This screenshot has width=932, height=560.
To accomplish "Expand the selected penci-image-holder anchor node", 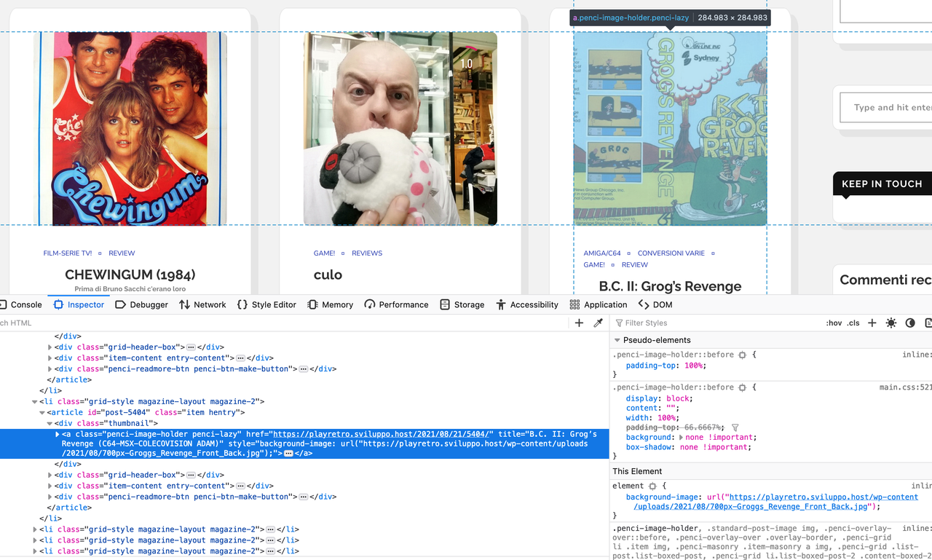I will (58, 434).
